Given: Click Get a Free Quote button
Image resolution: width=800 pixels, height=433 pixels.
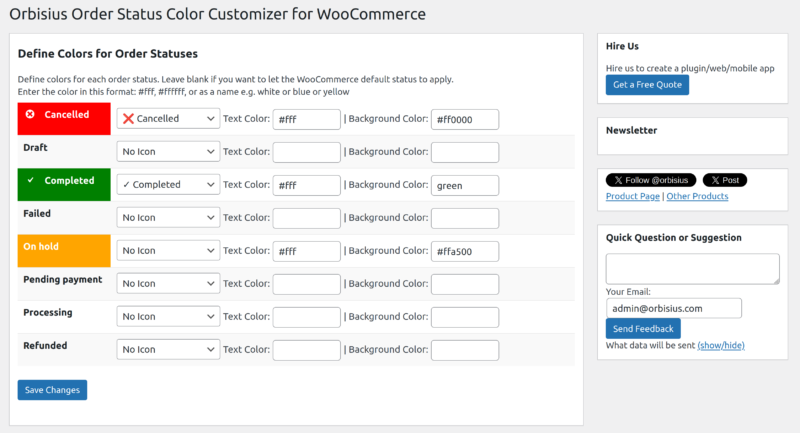Looking at the screenshot, I should pos(647,85).
